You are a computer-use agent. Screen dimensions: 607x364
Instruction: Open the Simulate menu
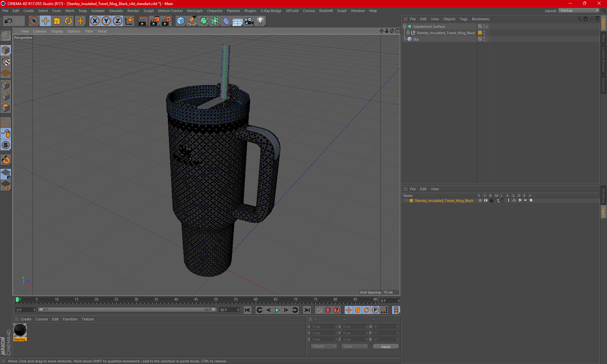tap(116, 11)
